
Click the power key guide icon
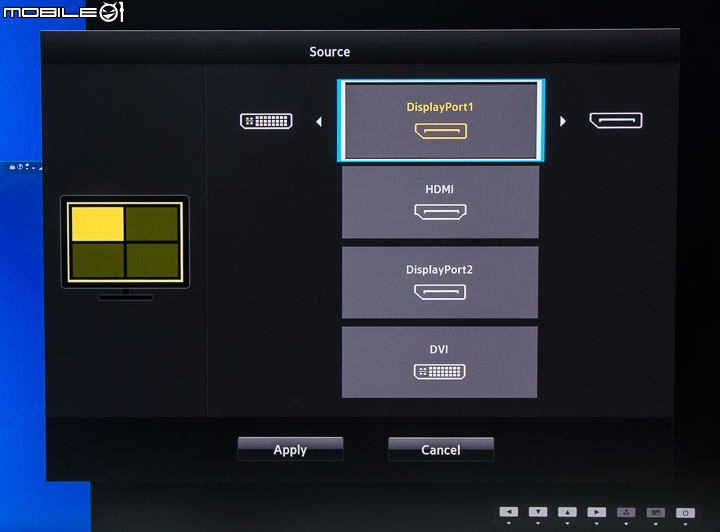click(x=685, y=513)
